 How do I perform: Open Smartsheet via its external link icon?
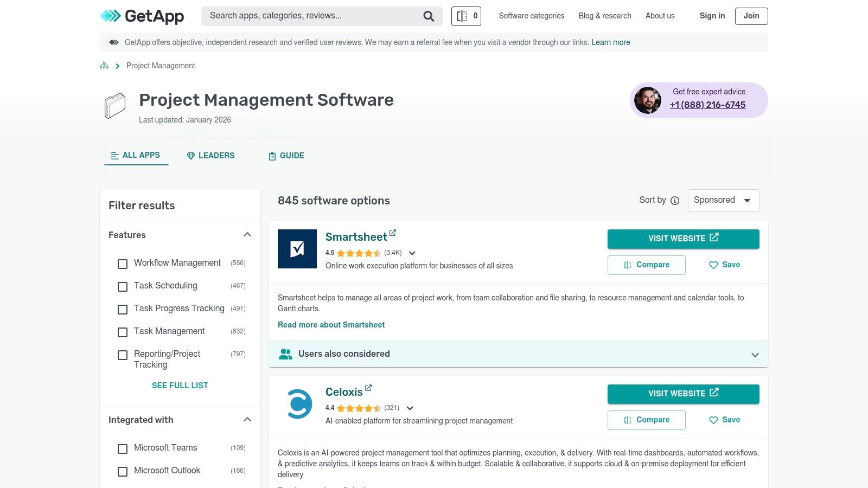coord(393,233)
